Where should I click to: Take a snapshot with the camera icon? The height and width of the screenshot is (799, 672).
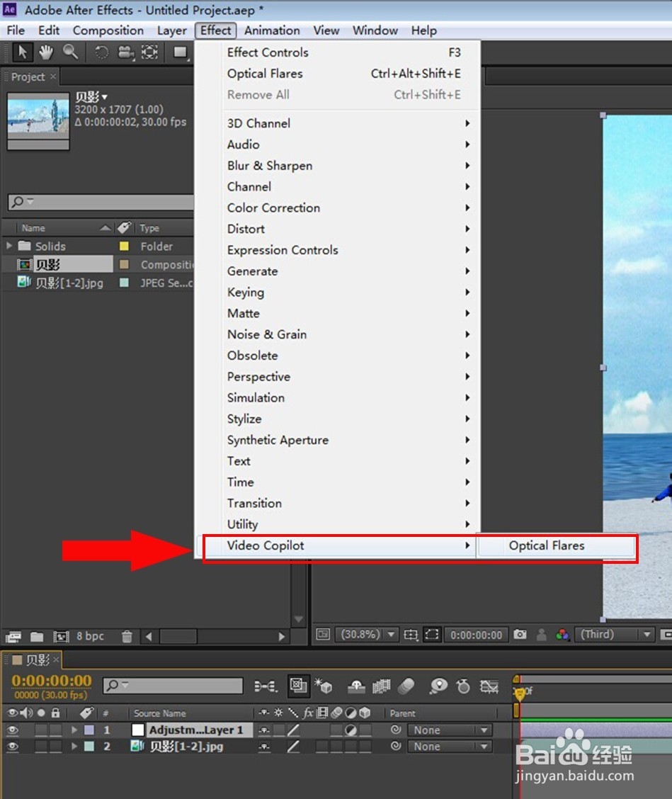tap(520, 635)
